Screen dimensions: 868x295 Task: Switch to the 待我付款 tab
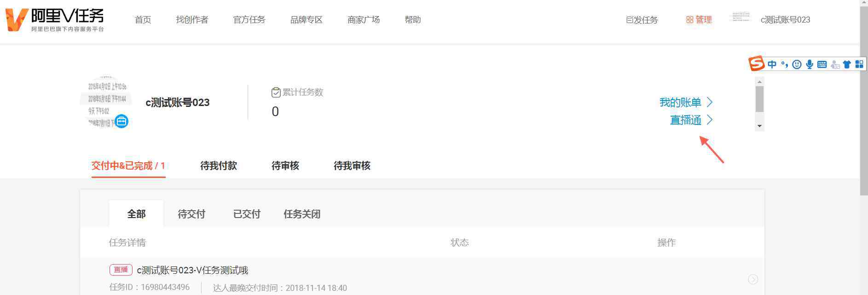pyautogui.click(x=219, y=165)
